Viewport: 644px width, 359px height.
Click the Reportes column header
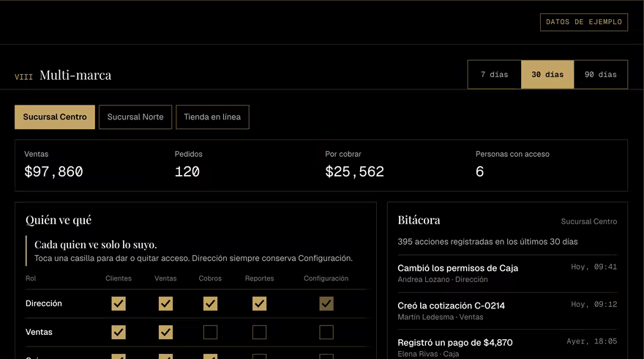pos(259,278)
